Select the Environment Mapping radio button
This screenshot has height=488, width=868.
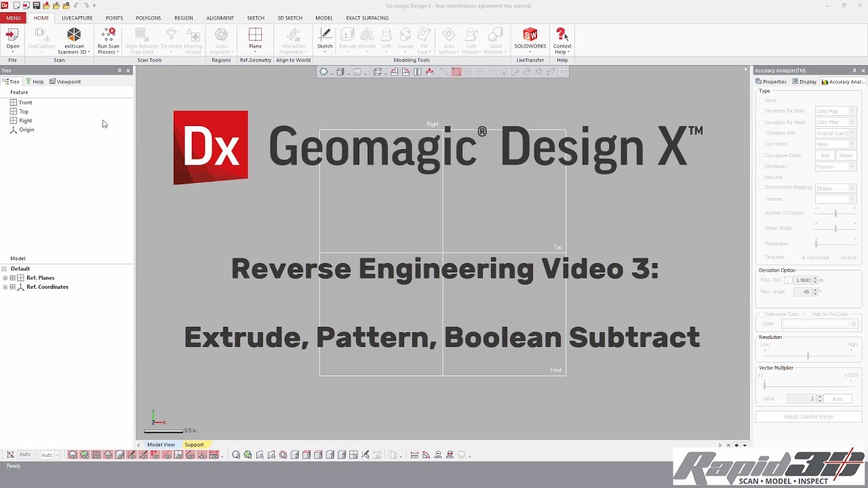click(762, 187)
